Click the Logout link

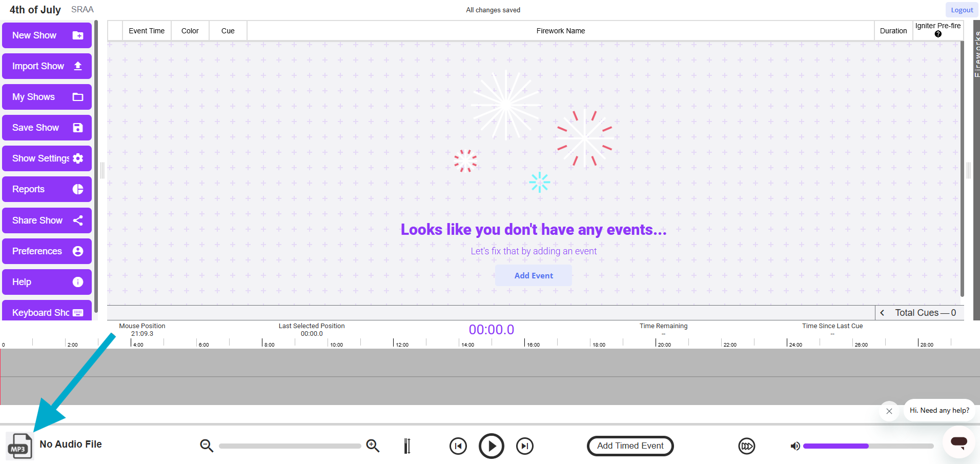[962, 10]
